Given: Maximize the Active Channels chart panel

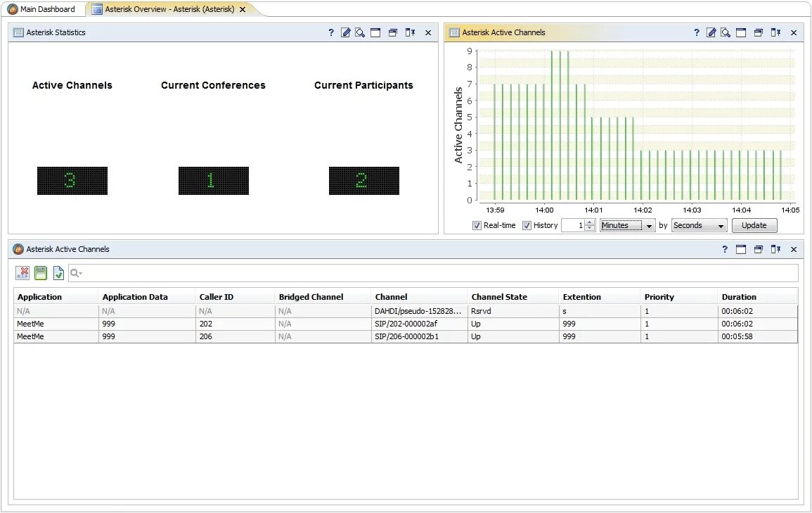Looking at the screenshot, I should pyautogui.click(x=741, y=32).
